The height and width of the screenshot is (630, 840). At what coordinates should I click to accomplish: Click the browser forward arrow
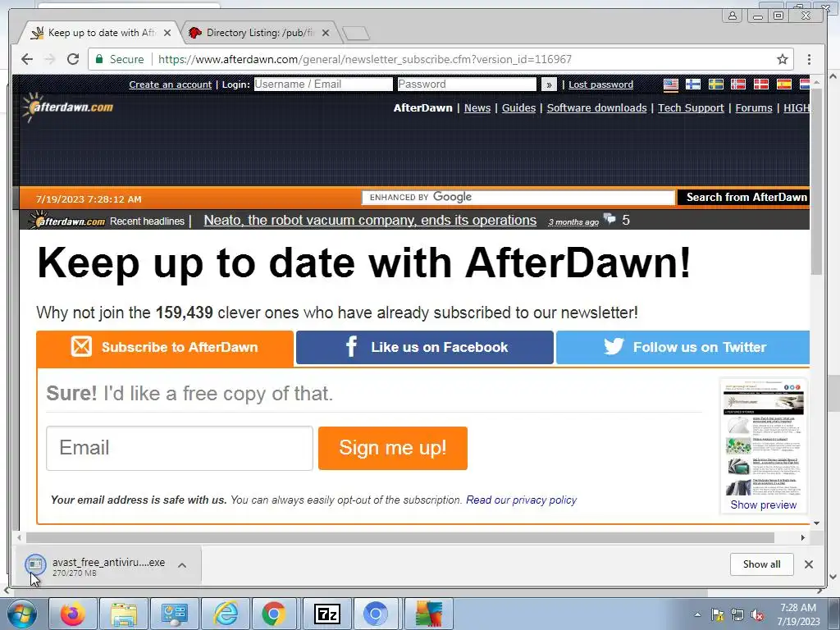tap(50, 59)
